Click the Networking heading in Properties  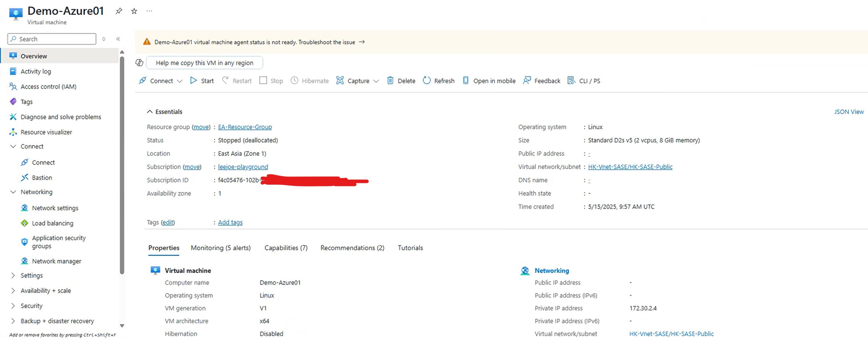tap(552, 271)
